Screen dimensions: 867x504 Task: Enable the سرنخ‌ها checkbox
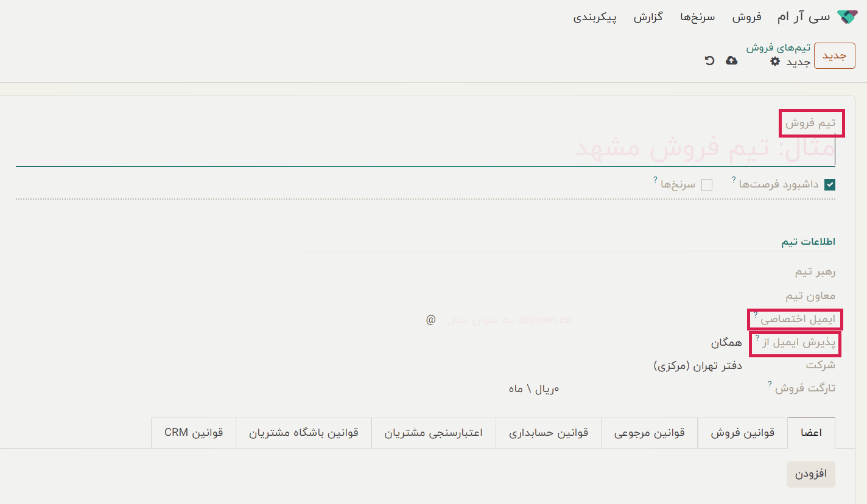click(707, 184)
